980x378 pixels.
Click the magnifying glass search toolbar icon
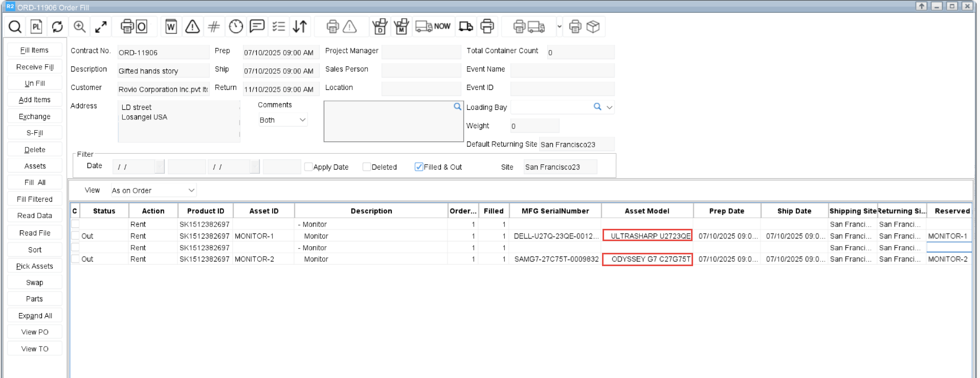coord(15,27)
